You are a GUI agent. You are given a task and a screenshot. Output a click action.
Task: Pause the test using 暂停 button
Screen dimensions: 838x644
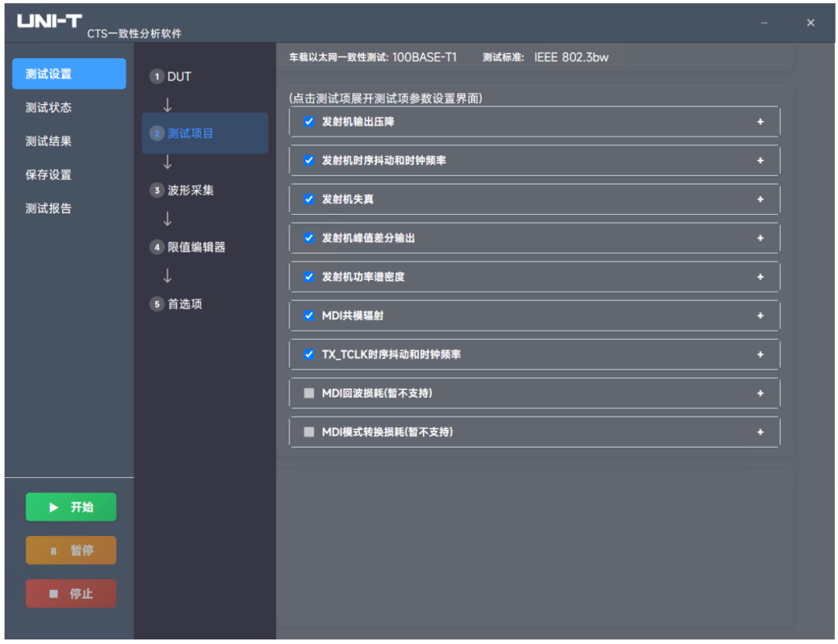coord(71,550)
